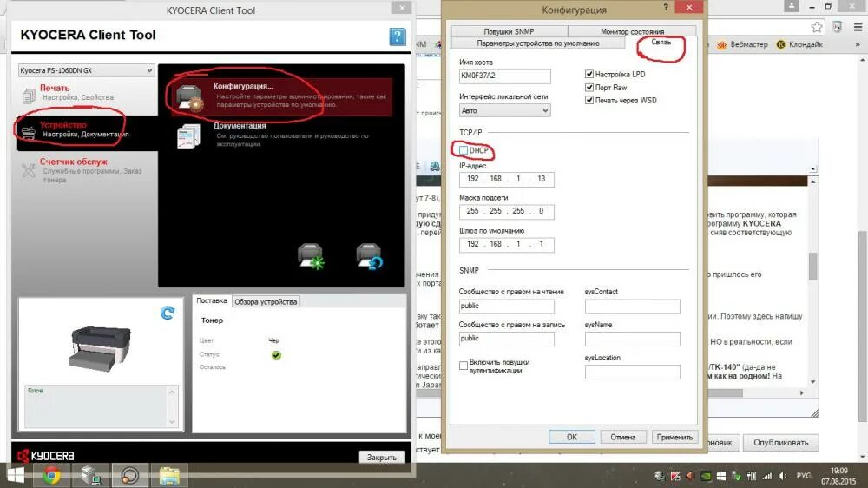The image size is (868, 488).
Task: Open Chrome from the taskbar
Action: [x=52, y=475]
